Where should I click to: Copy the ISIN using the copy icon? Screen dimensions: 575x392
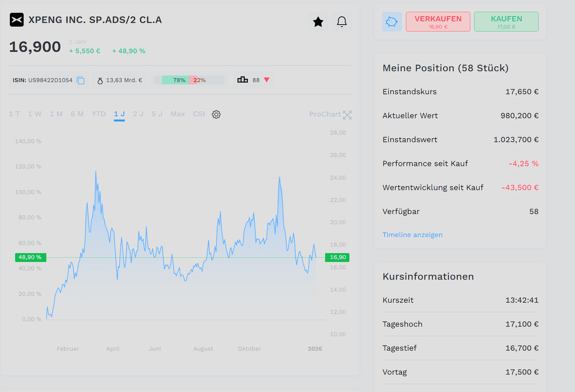(80, 80)
